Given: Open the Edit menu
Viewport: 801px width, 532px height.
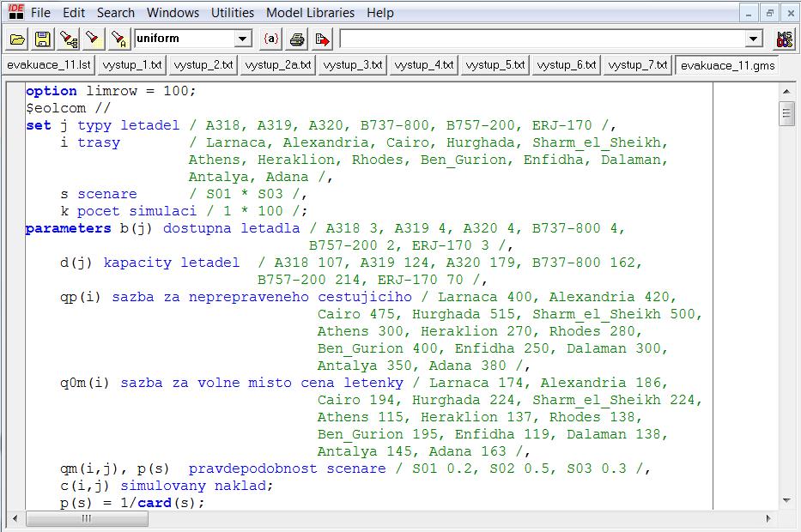Looking at the screenshot, I should pyautogui.click(x=74, y=13).
